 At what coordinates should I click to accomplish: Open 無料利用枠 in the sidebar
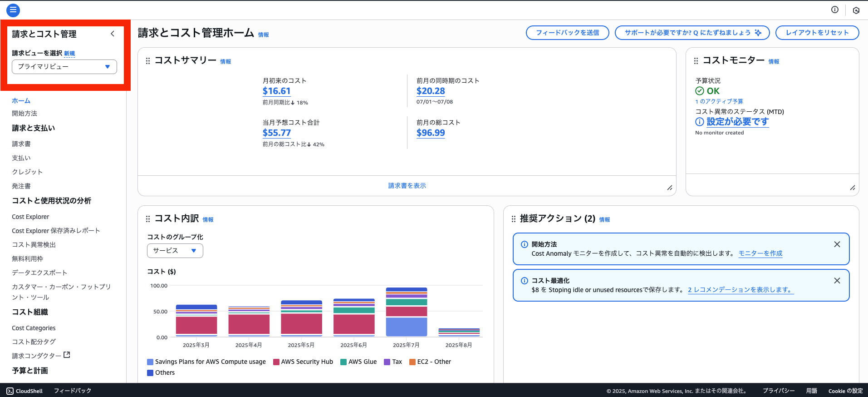pos(27,259)
